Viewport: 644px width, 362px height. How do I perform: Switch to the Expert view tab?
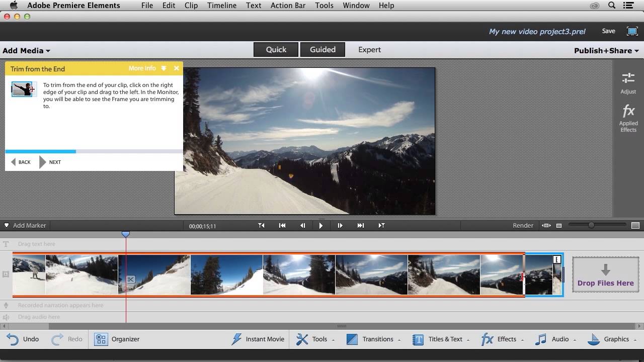pyautogui.click(x=369, y=49)
